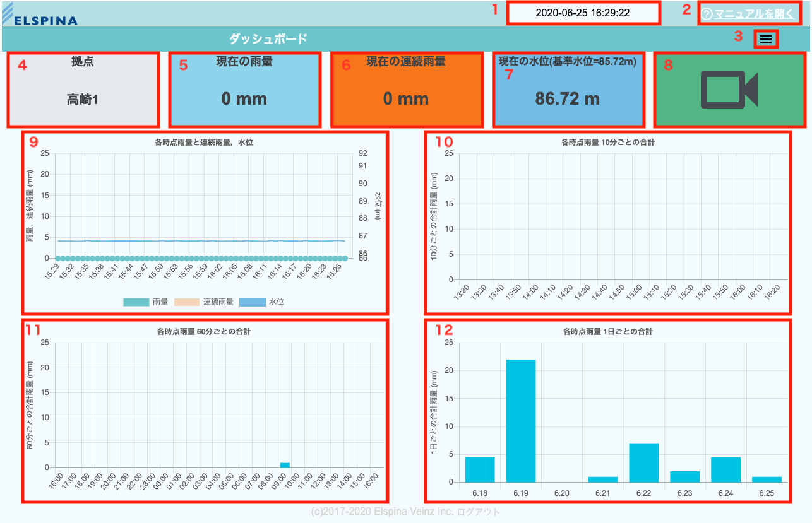Click the orange 現在の連続雨量 tile

pyautogui.click(x=406, y=90)
